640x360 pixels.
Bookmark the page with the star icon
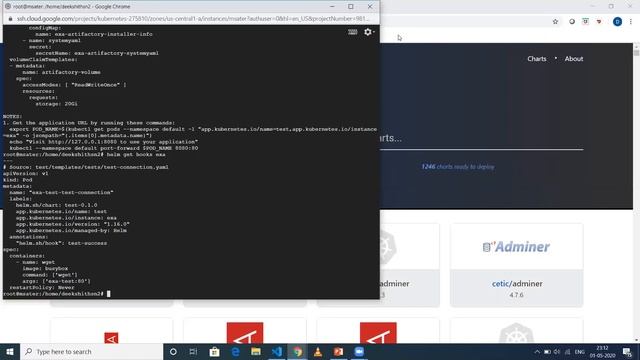[x=555, y=22]
